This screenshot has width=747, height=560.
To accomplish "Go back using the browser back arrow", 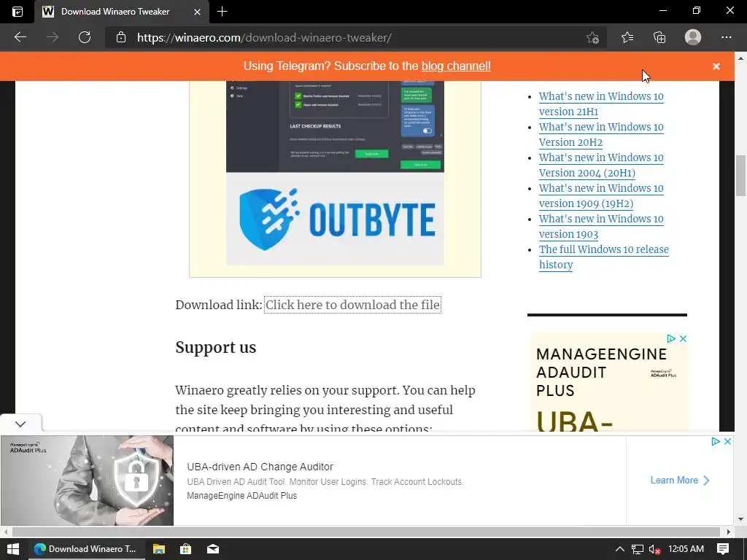I will point(20,37).
